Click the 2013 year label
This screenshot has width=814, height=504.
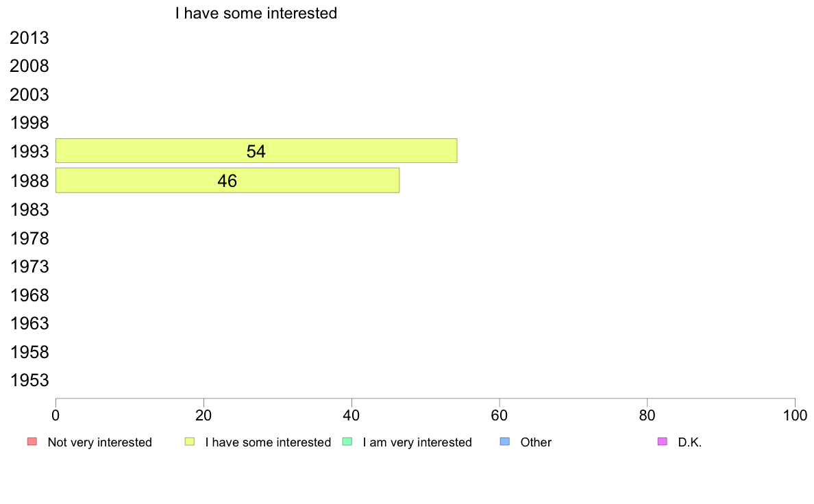pos(29,38)
